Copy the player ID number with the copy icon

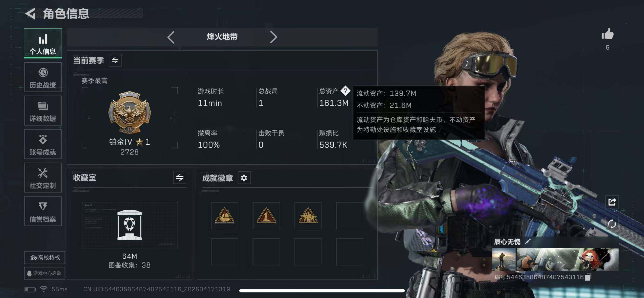coord(588,277)
